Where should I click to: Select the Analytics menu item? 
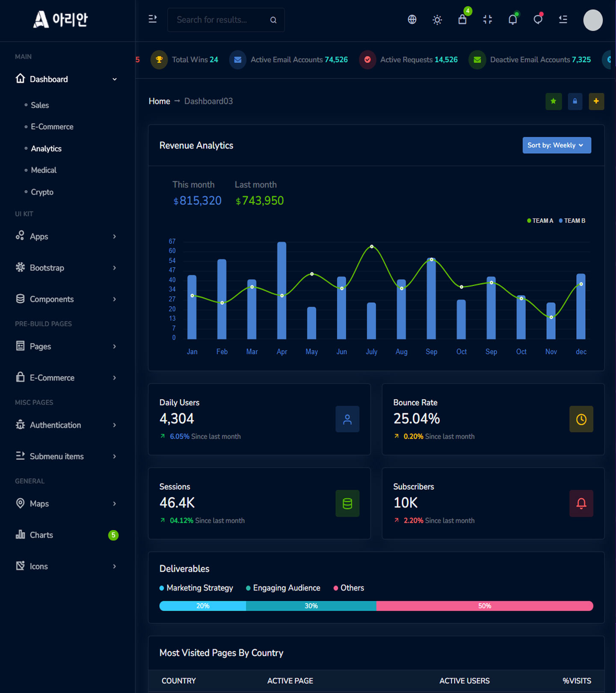pyautogui.click(x=46, y=149)
